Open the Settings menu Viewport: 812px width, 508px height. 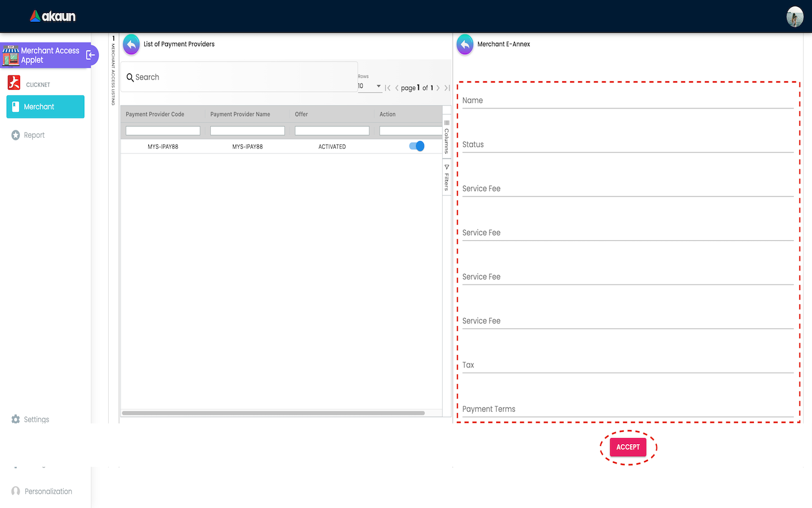pyautogui.click(x=30, y=419)
